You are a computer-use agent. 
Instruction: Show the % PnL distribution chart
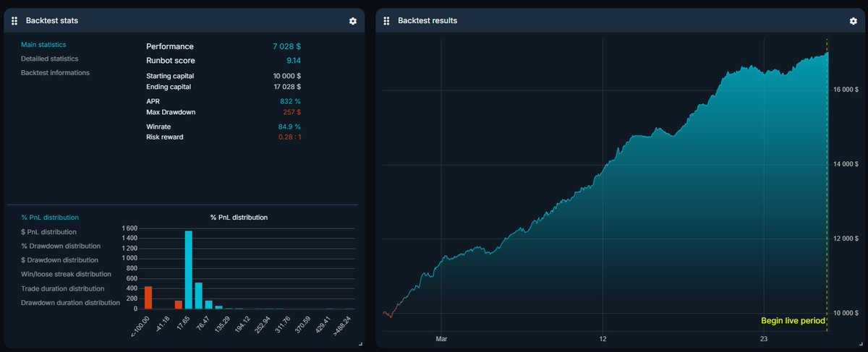click(50, 218)
